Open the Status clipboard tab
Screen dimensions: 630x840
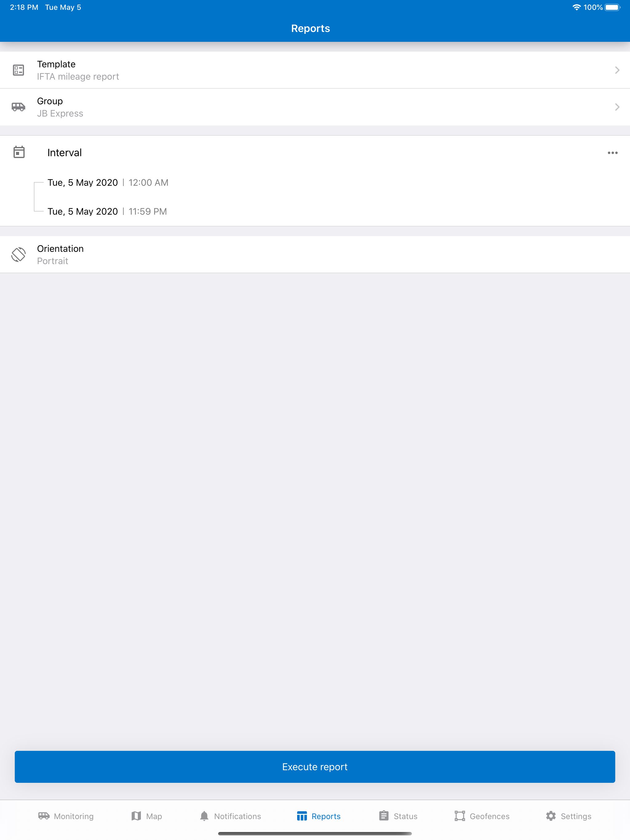398,816
